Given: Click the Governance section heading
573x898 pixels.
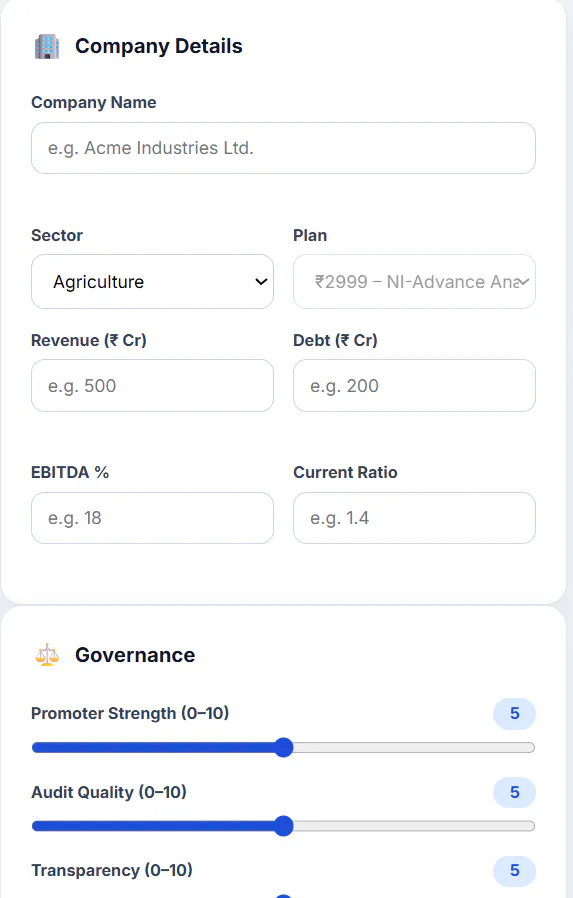Looking at the screenshot, I should (135, 655).
